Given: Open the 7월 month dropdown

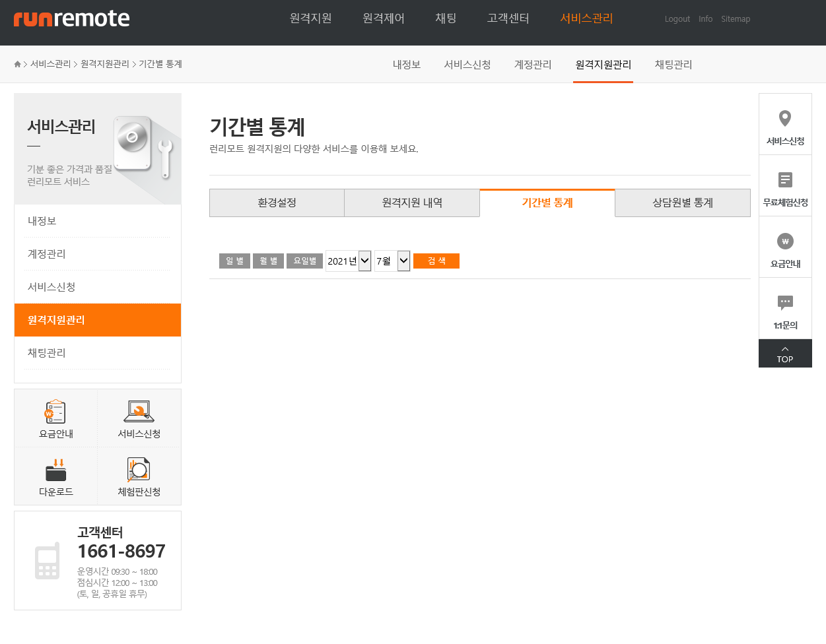Looking at the screenshot, I should pos(392,261).
